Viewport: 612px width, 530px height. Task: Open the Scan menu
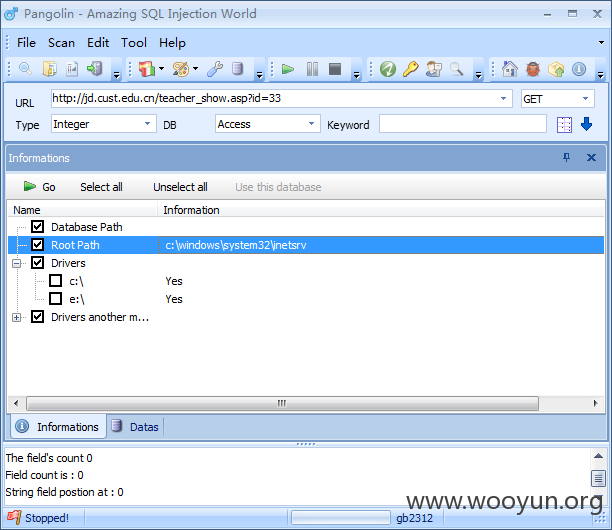pyautogui.click(x=61, y=43)
